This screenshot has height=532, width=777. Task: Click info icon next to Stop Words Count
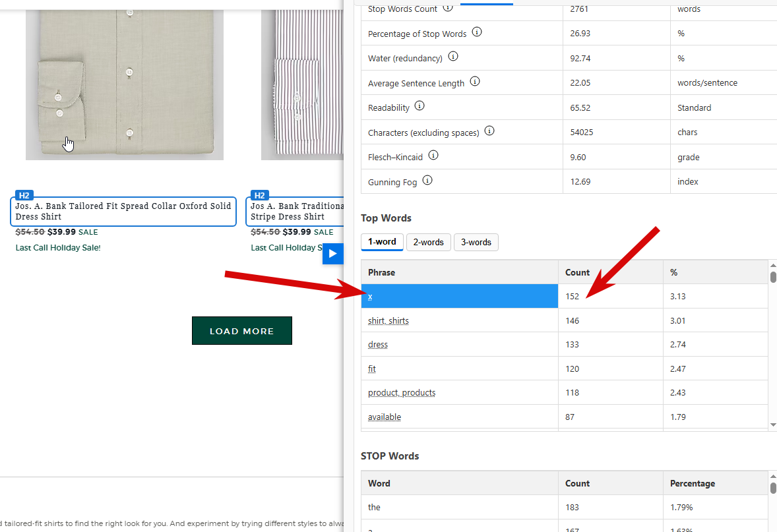[x=447, y=7]
